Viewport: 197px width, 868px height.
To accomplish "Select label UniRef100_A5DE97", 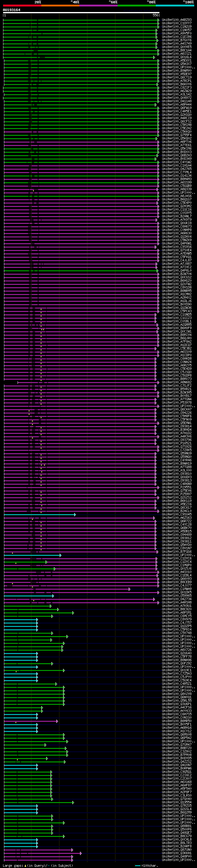I will (x=177, y=74).
